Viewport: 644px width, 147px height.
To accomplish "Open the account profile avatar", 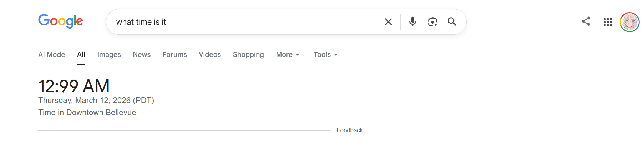I will [x=629, y=22].
